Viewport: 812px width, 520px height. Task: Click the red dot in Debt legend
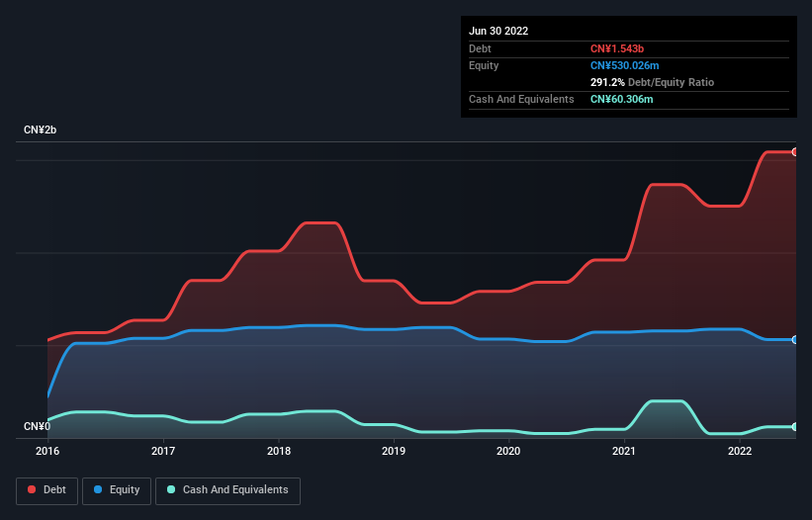(x=32, y=489)
